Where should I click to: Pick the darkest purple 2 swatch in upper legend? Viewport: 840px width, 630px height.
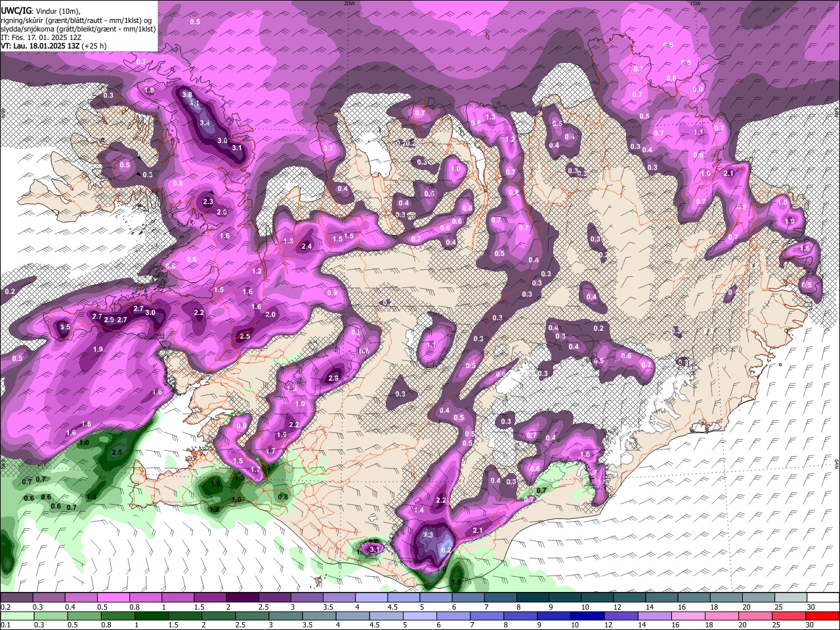241,597
